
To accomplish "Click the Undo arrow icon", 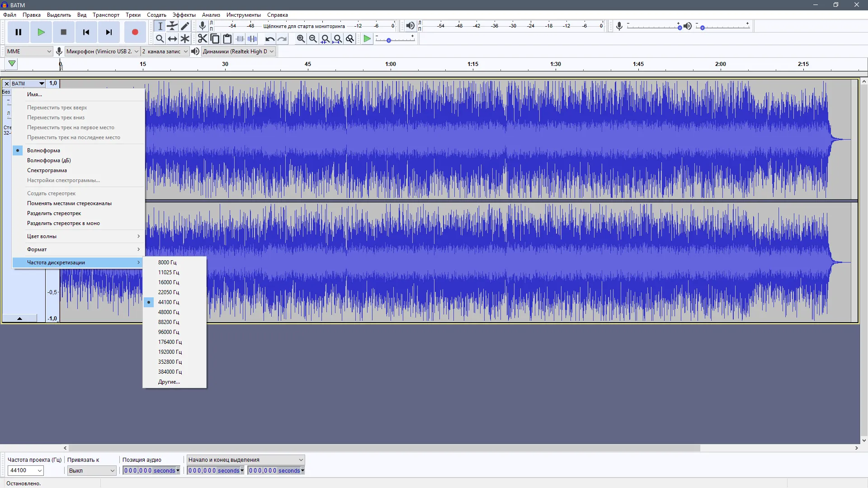I will tap(270, 39).
